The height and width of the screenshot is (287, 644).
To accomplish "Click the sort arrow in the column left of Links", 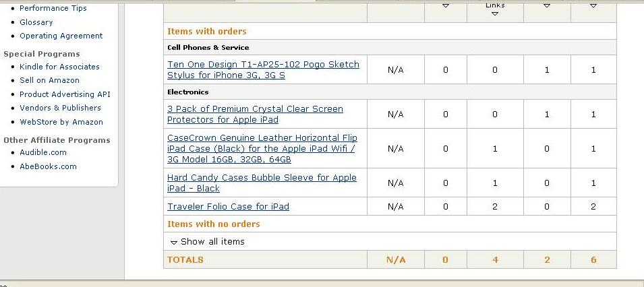I will 445,6.
